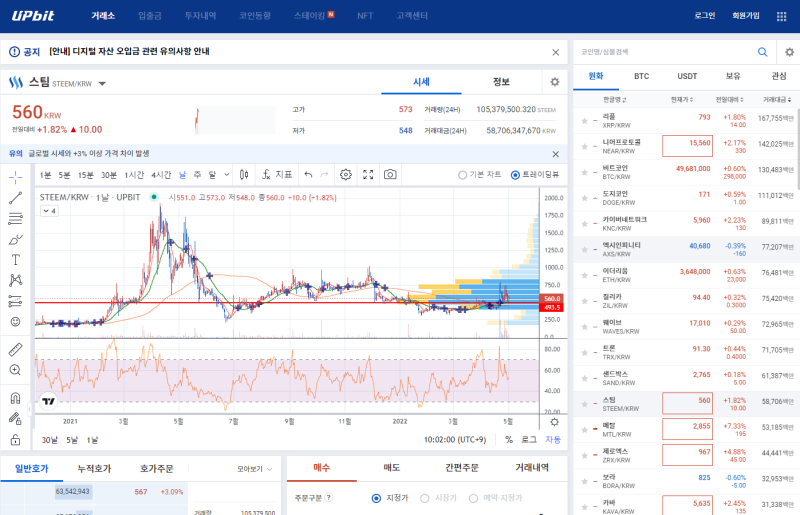Select 30날 date range button
The width and height of the screenshot is (800, 515).
(49, 440)
